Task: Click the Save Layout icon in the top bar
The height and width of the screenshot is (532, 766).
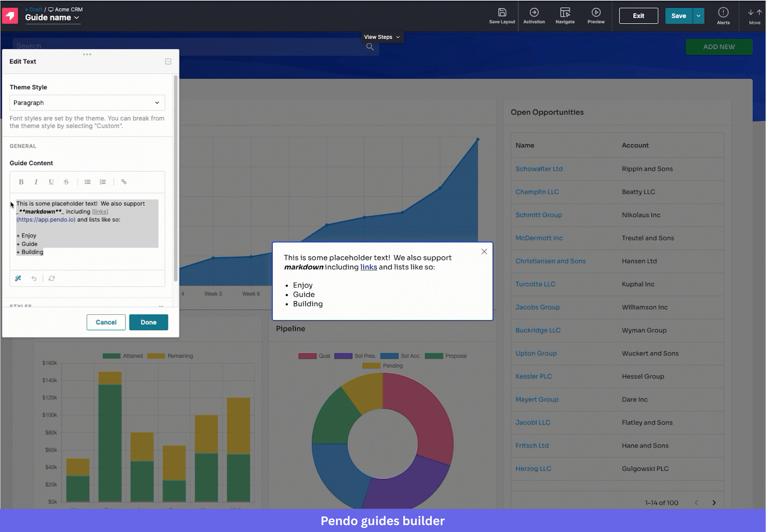Action: [502, 16]
